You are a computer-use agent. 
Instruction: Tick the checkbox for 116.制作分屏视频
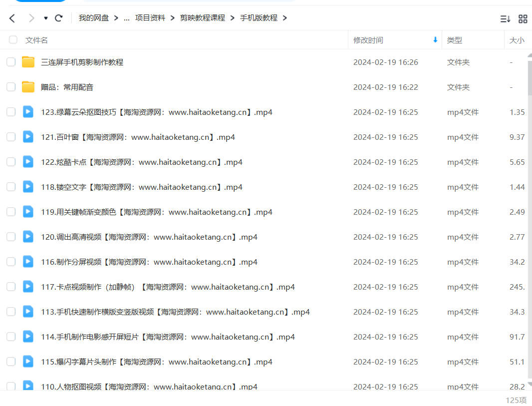click(11, 261)
